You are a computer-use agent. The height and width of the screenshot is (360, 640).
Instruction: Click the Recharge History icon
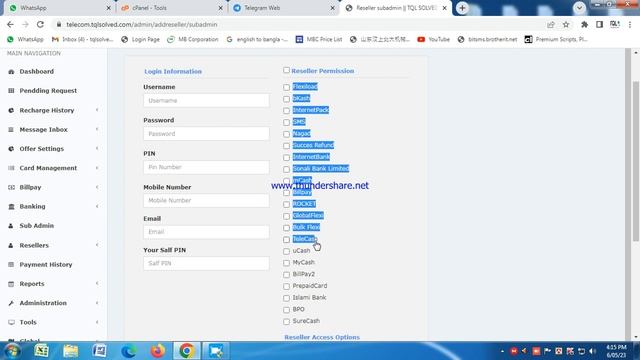pyautogui.click(x=11, y=110)
